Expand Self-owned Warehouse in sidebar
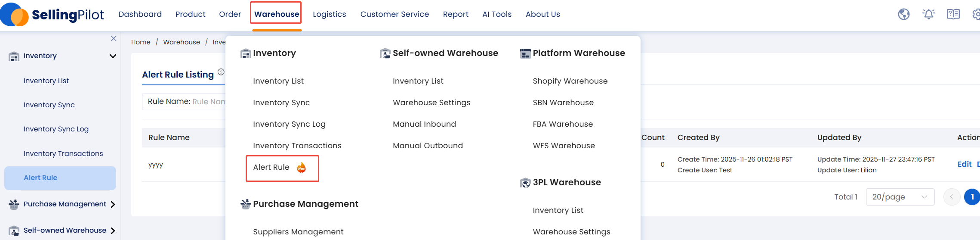This screenshot has width=980, height=240. [x=113, y=231]
